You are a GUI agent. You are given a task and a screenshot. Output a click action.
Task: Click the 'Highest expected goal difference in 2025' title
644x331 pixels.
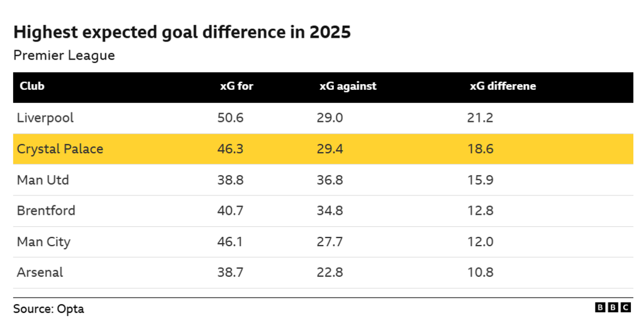point(182,33)
